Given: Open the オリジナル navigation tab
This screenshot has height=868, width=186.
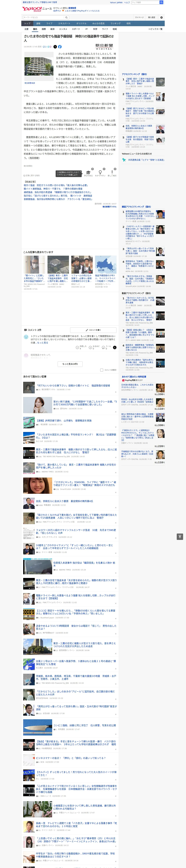Looking at the screenshot, I should coord(81,24).
